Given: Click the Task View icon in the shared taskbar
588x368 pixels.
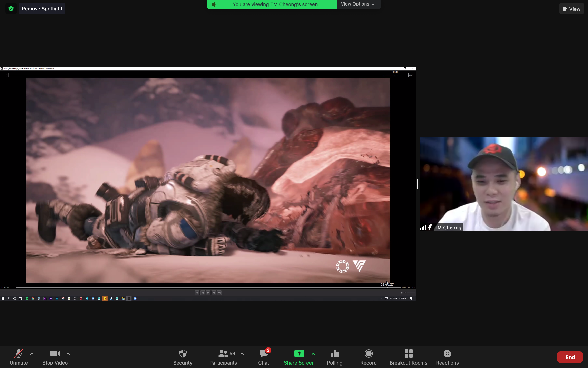Looking at the screenshot, I should [x=20, y=299].
